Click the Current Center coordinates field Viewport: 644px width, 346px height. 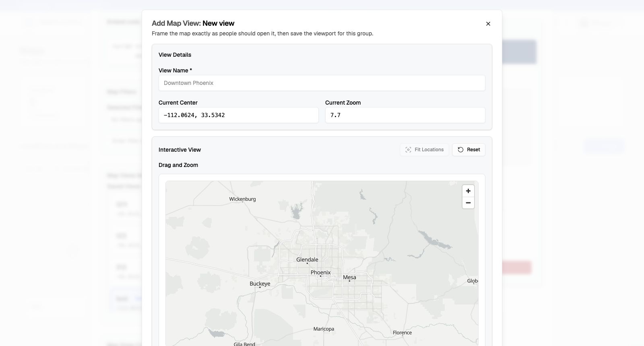click(238, 115)
